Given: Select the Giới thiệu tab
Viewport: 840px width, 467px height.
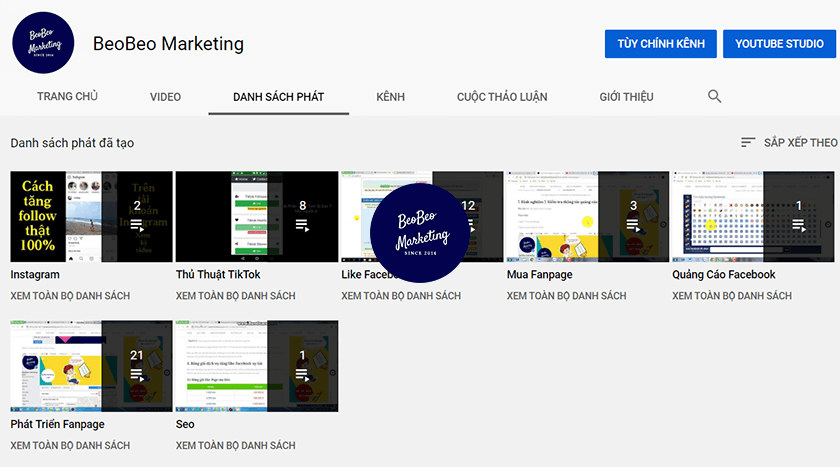Looking at the screenshot, I should 626,97.
